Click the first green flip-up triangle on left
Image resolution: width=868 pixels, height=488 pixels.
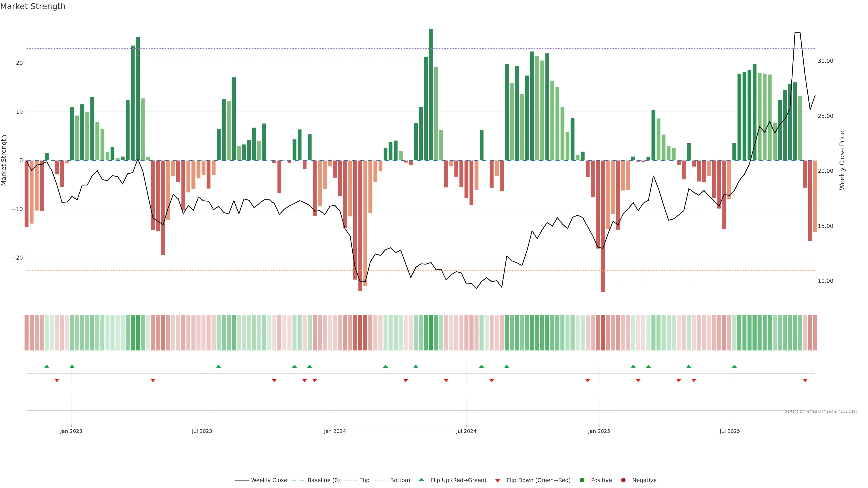coord(47,366)
